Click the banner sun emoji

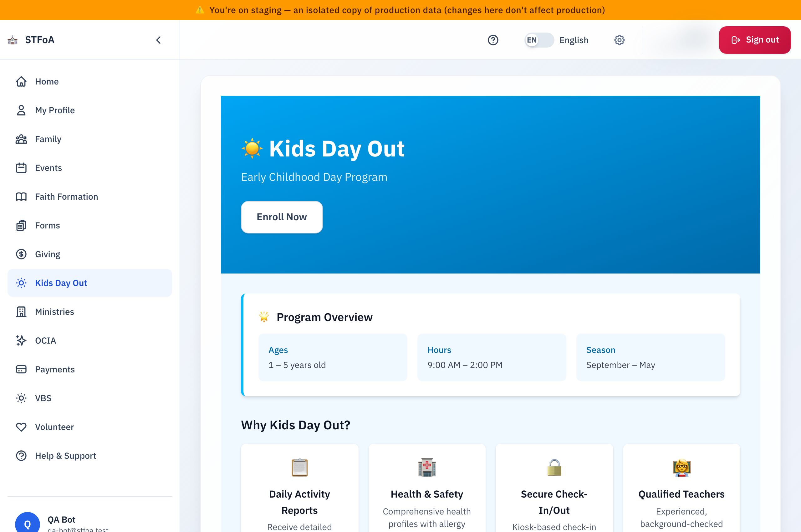tap(252, 148)
